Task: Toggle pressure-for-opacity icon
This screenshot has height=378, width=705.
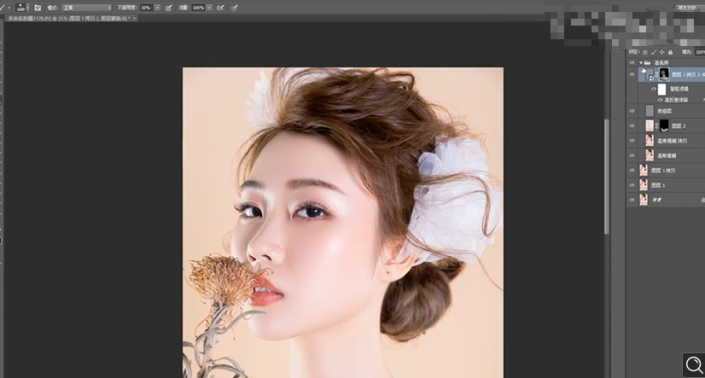Action: point(169,8)
